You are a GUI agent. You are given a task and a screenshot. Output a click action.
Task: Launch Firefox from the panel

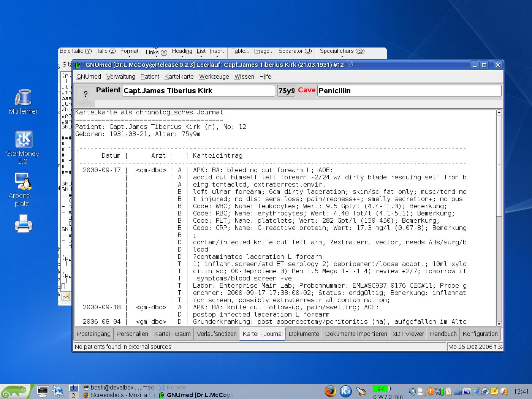330,391
